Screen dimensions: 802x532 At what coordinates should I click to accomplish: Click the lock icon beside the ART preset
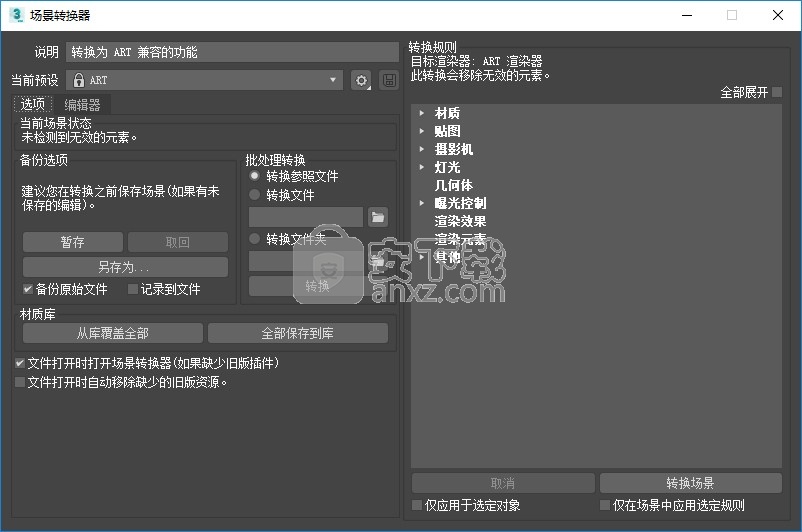click(x=78, y=80)
